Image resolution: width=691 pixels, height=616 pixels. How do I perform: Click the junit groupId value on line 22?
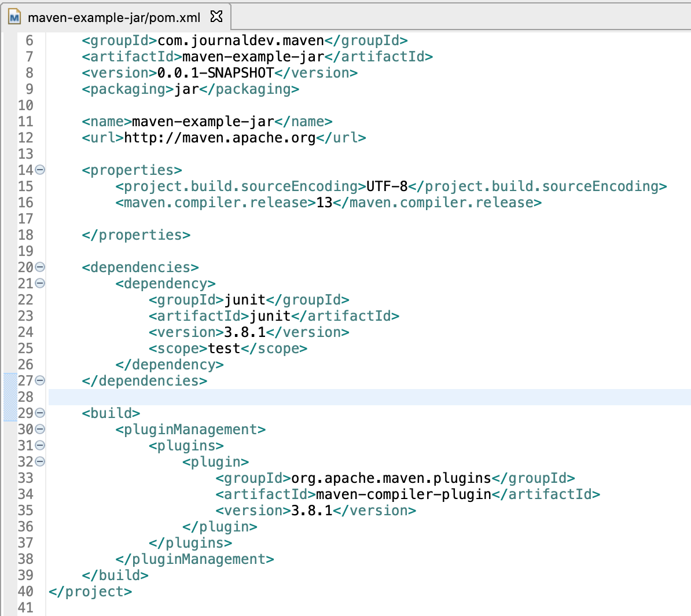245,300
